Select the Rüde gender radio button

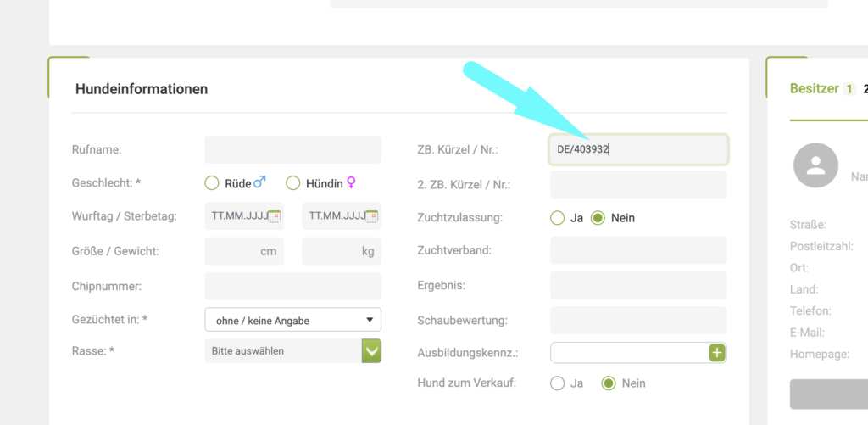212,183
